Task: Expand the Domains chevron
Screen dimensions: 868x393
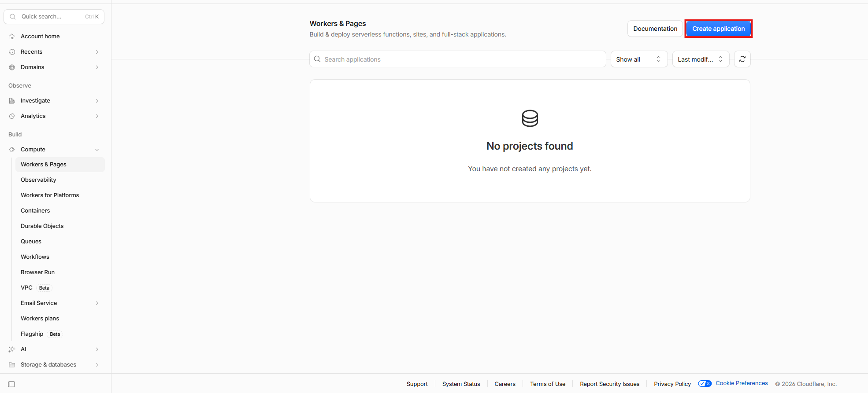Action: pos(97,67)
